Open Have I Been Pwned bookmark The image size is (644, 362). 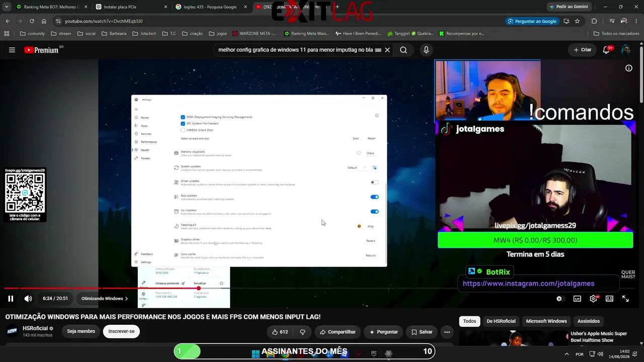pyautogui.click(x=358, y=34)
